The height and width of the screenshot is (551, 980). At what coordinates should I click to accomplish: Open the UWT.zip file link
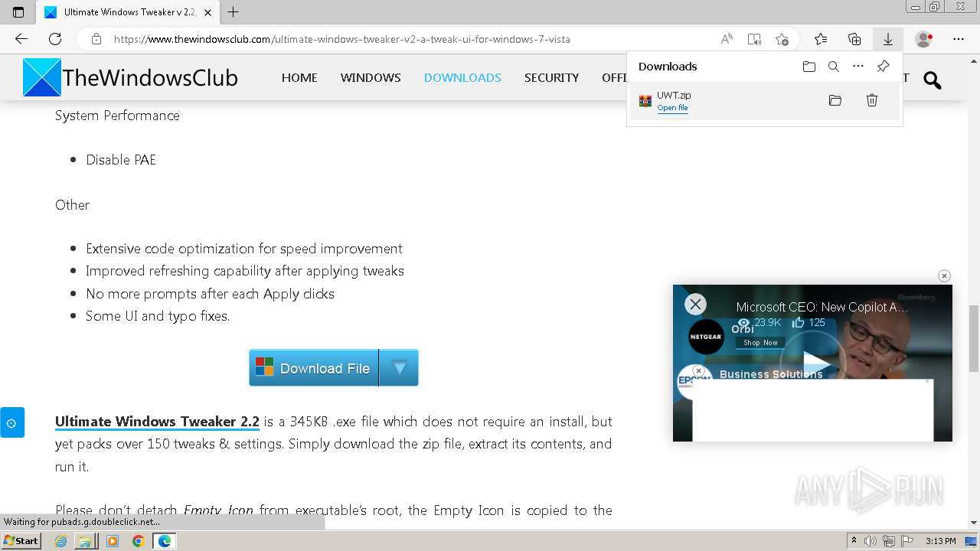[x=672, y=108]
